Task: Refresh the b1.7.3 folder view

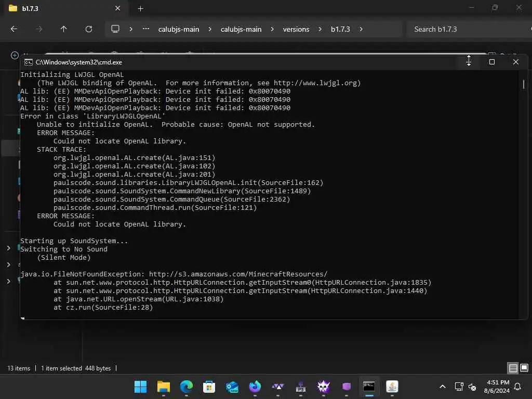Action: 89,29
